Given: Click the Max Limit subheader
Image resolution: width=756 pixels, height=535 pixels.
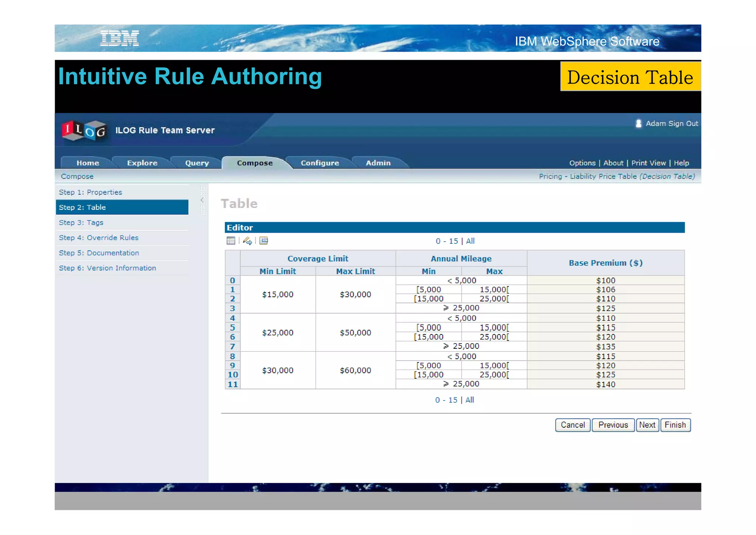Looking at the screenshot, I should (355, 271).
